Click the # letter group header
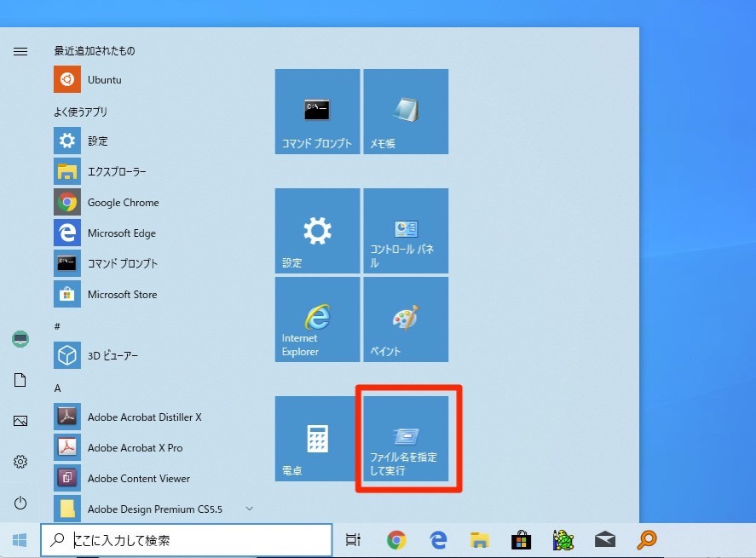The width and height of the screenshot is (756, 558). pyautogui.click(x=57, y=326)
